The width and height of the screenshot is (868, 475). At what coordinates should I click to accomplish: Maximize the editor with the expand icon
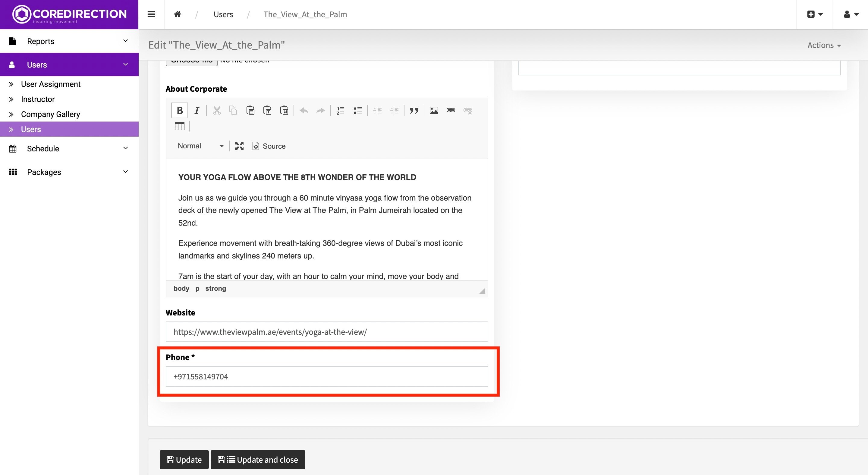click(x=239, y=146)
